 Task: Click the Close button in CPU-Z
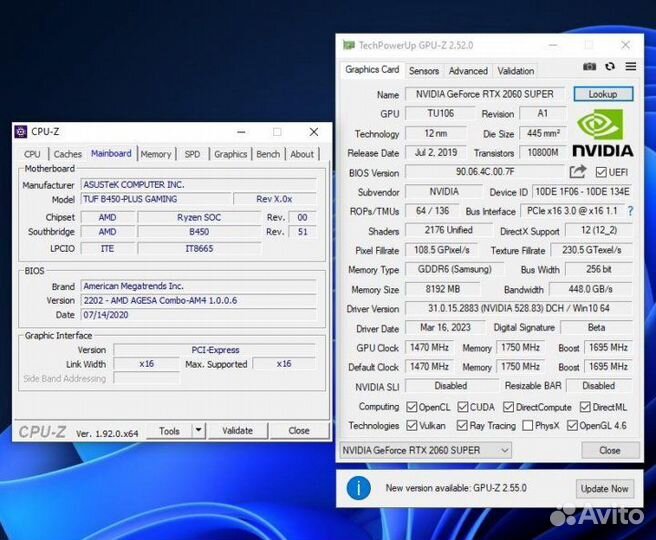pos(299,430)
